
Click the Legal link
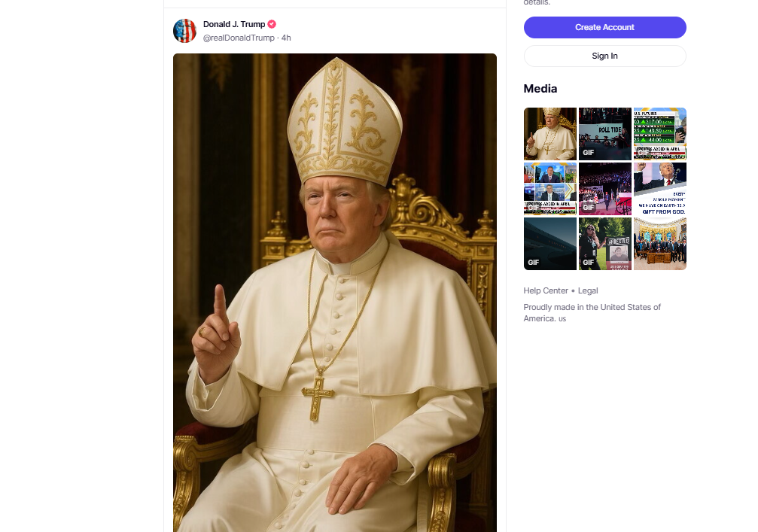(x=588, y=291)
